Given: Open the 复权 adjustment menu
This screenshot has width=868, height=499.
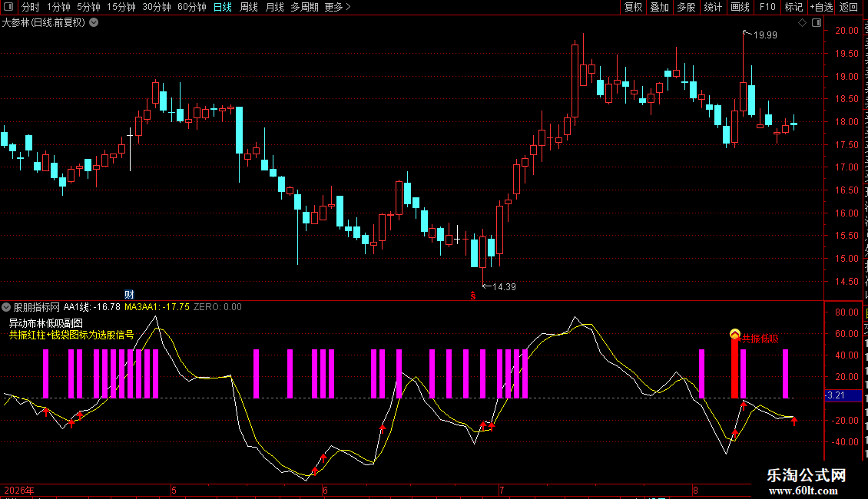Looking at the screenshot, I should coord(633,7).
